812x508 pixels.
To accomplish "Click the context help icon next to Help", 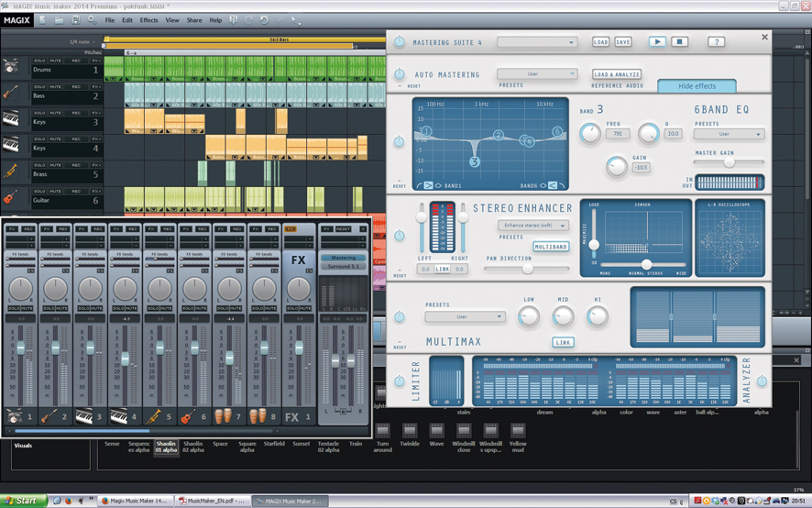I will 233,20.
